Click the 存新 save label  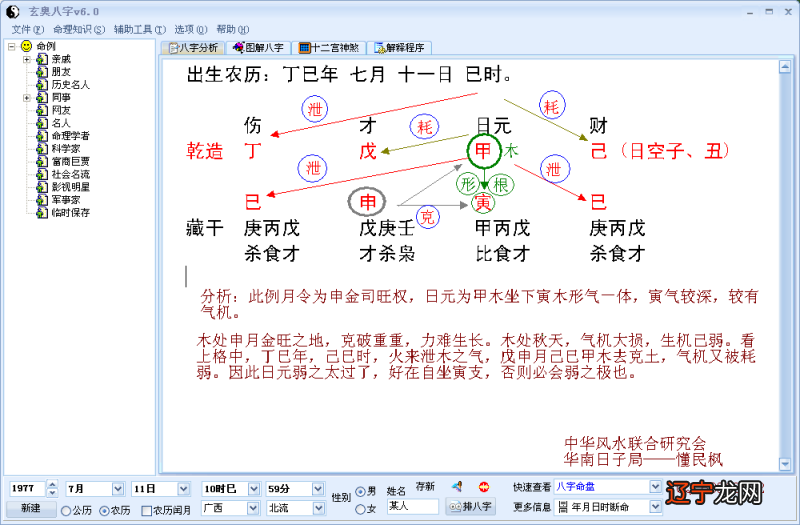coord(424,487)
